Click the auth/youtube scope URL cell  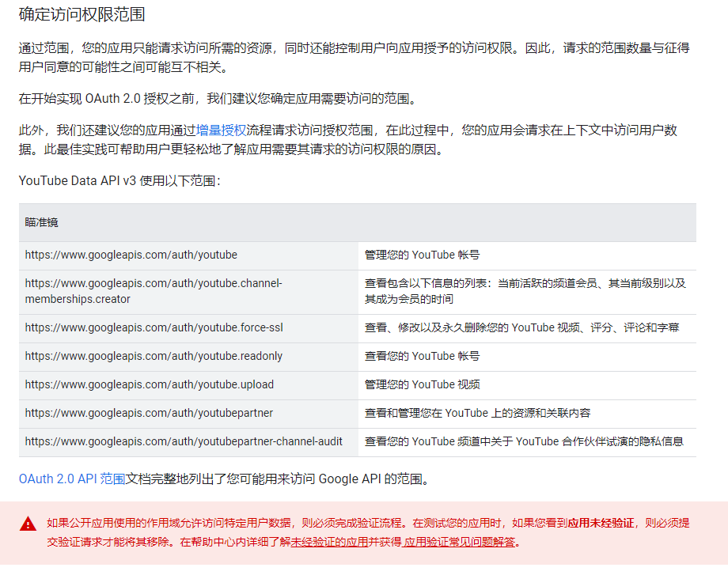pos(131,255)
